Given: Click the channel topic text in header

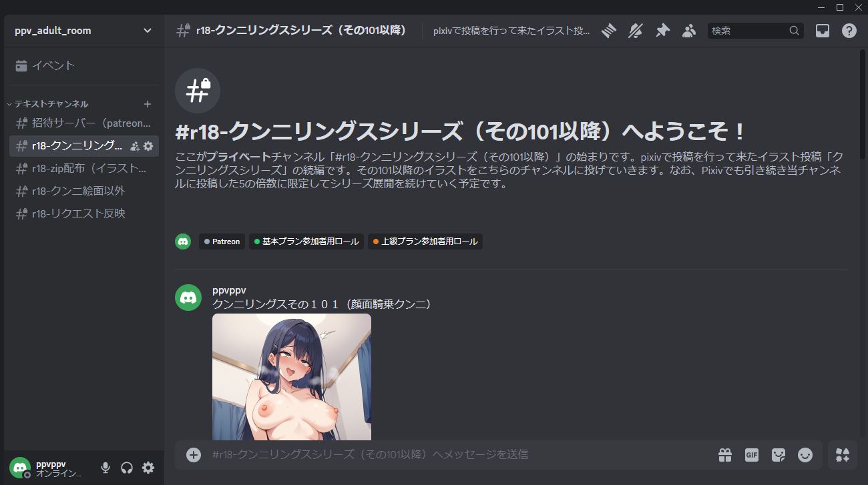Looking at the screenshot, I should click(511, 31).
